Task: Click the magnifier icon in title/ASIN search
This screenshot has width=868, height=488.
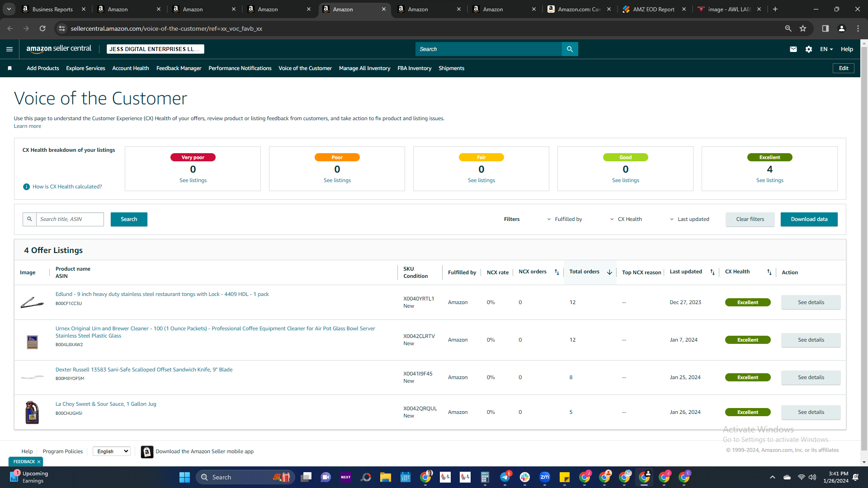Action: click(x=29, y=219)
